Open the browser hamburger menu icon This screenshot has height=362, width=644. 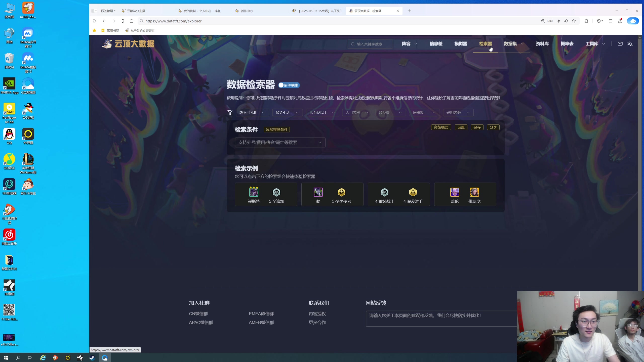coord(611,21)
